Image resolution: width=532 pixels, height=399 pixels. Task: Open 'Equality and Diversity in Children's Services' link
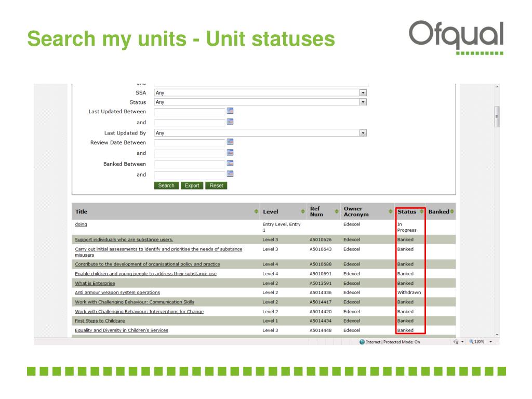click(122, 330)
